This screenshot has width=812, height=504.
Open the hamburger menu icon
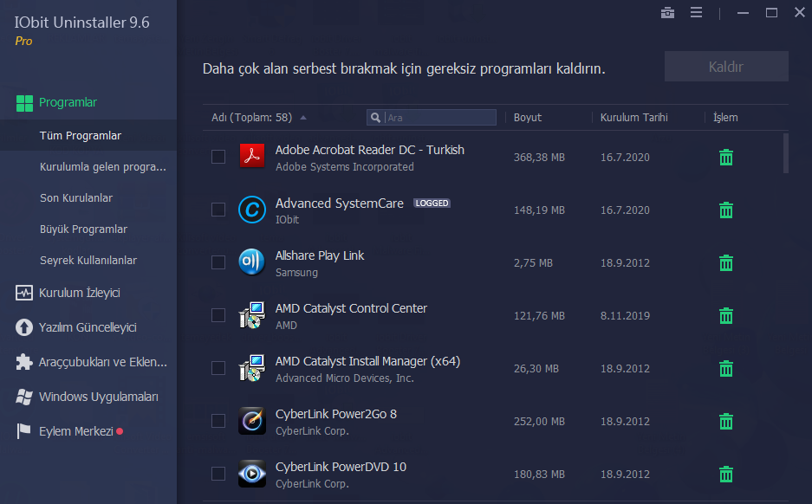click(x=697, y=12)
